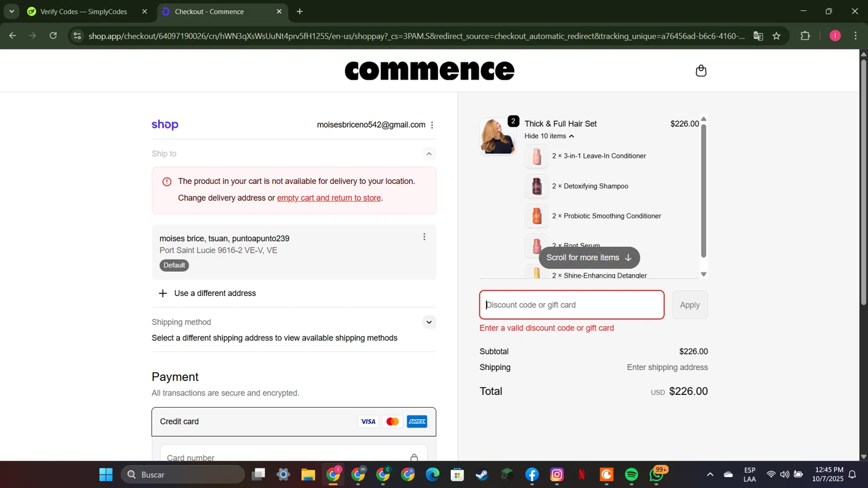
Task: Click the 'Scroll for more items' button
Action: [x=589, y=258]
